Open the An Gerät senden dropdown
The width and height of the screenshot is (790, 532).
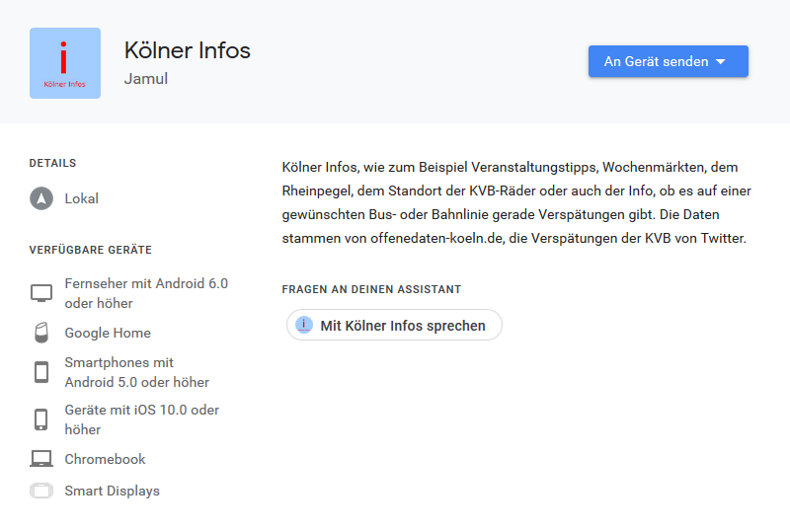[669, 61]
